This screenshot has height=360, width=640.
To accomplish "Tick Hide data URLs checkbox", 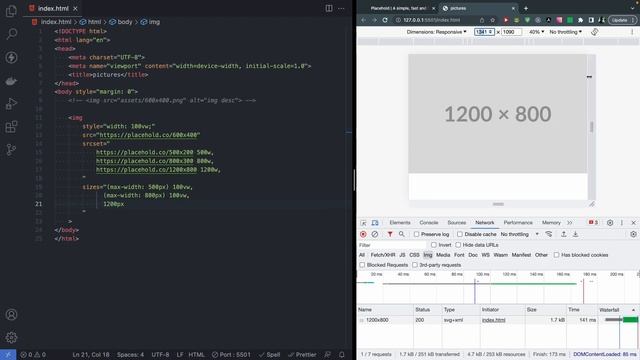I will coord(458,245).
